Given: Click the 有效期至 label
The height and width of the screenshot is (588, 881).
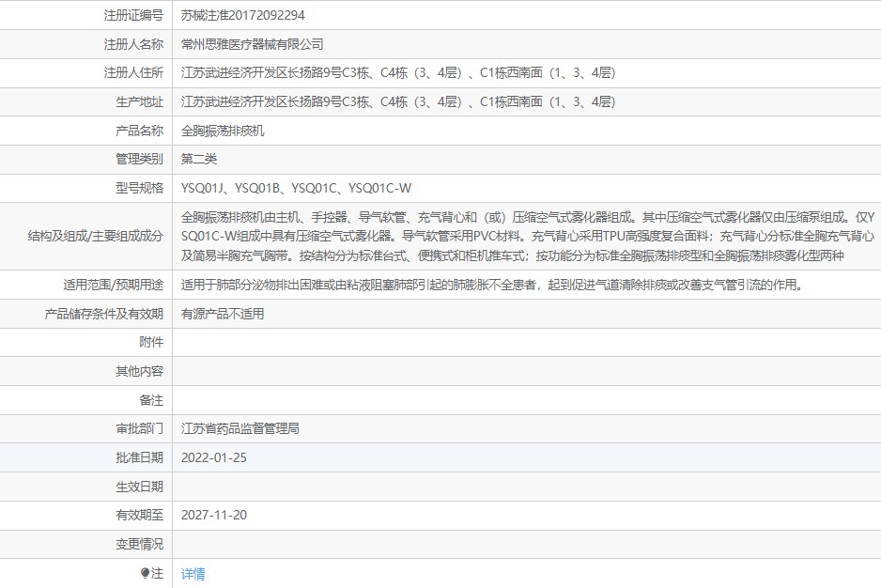Looking at the screenshot, I should [x=139, y=515].
